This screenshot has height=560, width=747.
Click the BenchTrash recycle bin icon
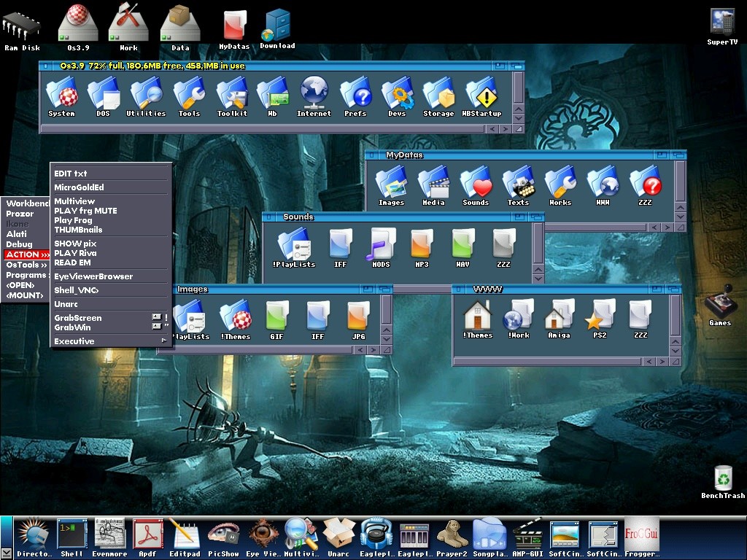[x=723, y=482]
